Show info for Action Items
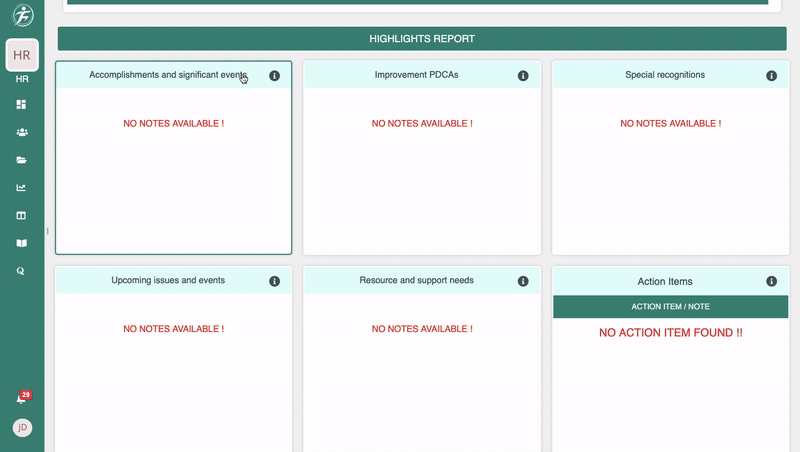This screenshot has width=800, height=452. (x=771, y=281)
